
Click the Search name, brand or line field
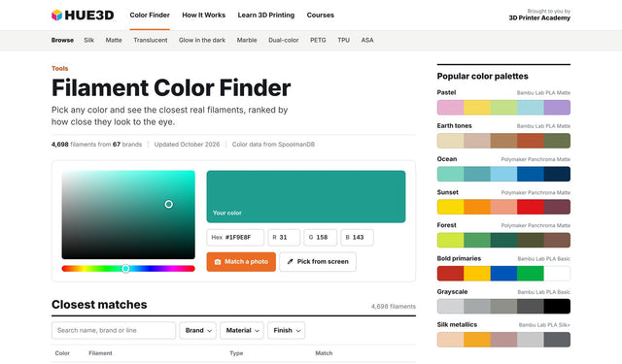click(114, 330)
